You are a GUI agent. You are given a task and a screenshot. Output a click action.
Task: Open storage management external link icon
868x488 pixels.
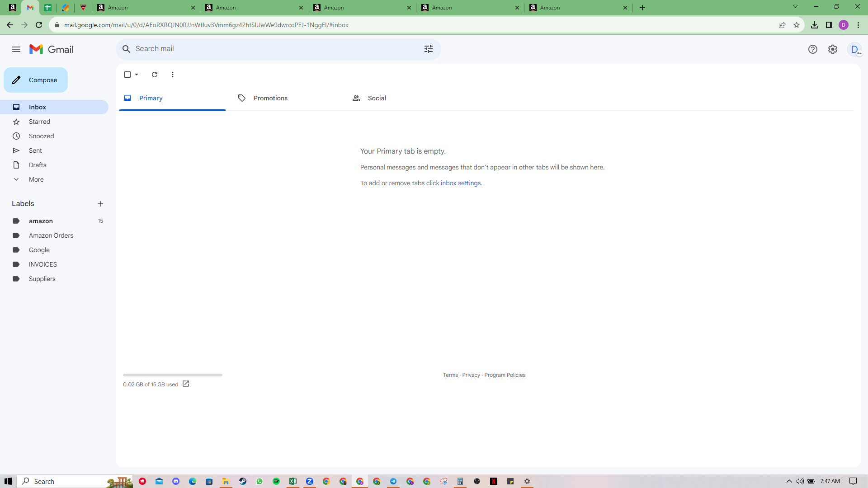click(186, 384)
